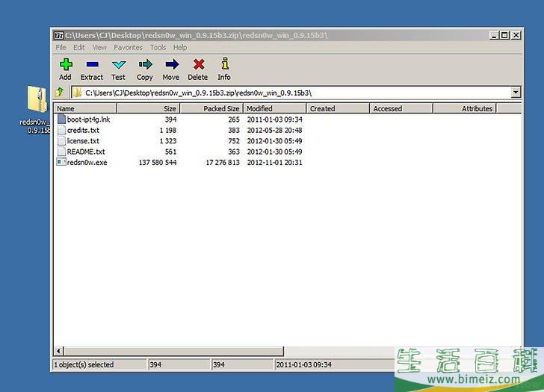The height and width of the screenshot is (392, 544).
Task: Select the credits.txt file name
Action: pyautogui.click(x=83, y=130)
